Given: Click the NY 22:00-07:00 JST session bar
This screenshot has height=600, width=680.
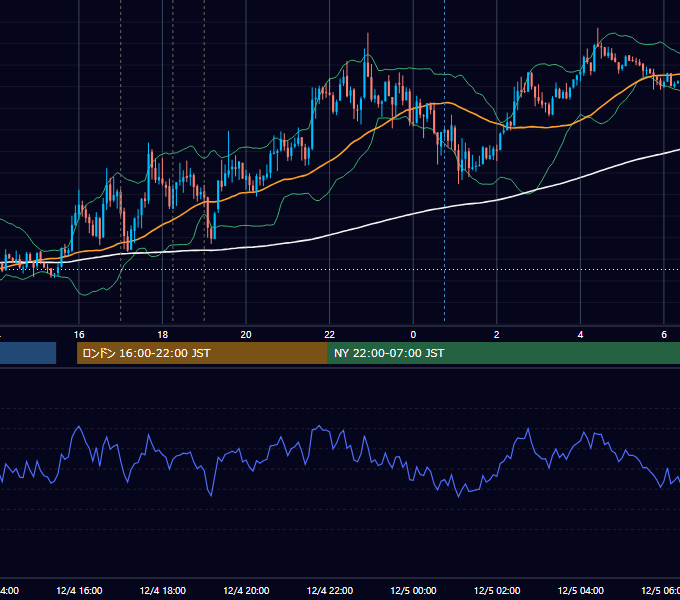Looking at the screenshot, I should tap(503, 353).
